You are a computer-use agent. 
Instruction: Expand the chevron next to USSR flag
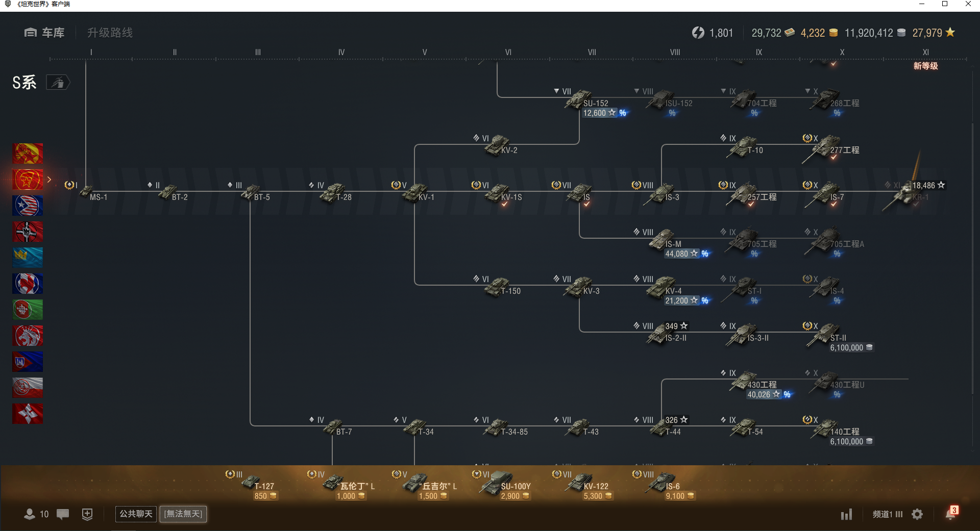(49, 180)
